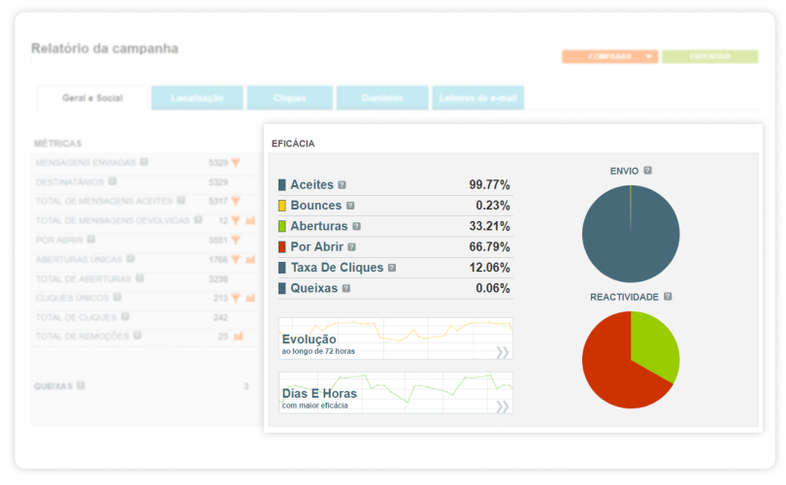786x485 pixels.
Task: Click the 3551 Por Abrir count
Action: pos(218,240)
